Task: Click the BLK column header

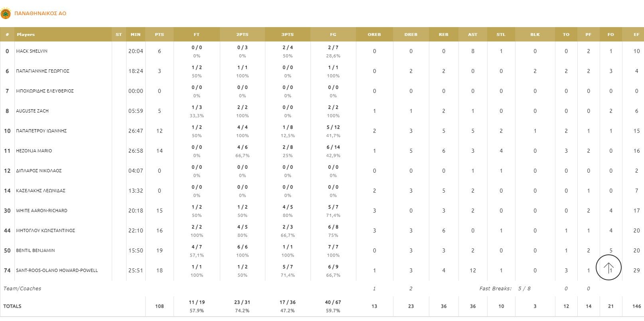Action: point(535,35)
